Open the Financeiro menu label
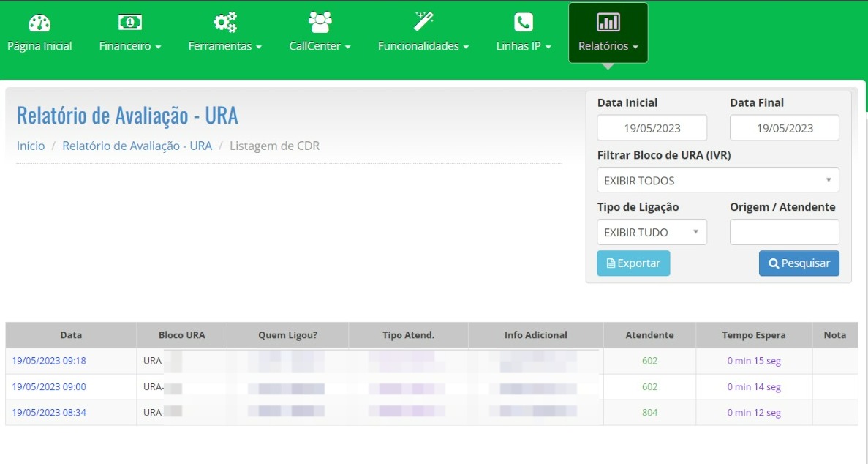868x464 pixels. [130, 46]
